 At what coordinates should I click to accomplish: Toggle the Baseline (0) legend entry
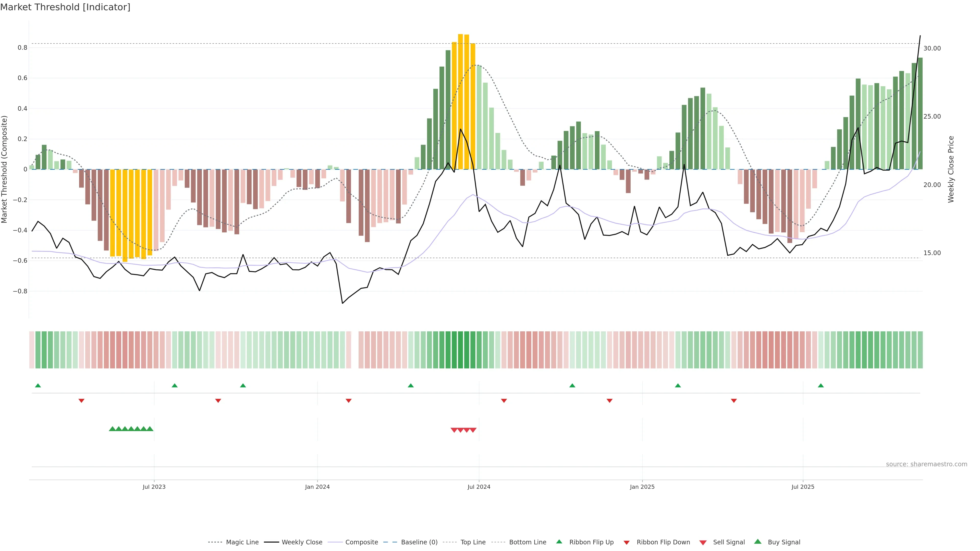(419, 542)
